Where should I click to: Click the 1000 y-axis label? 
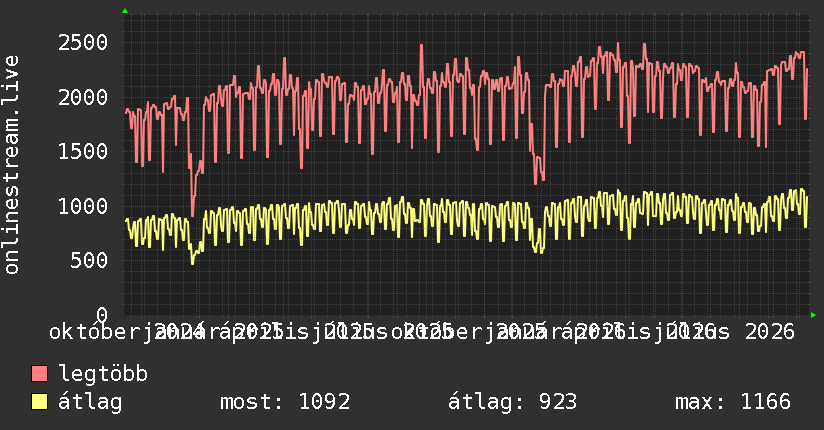click(83, 206)
